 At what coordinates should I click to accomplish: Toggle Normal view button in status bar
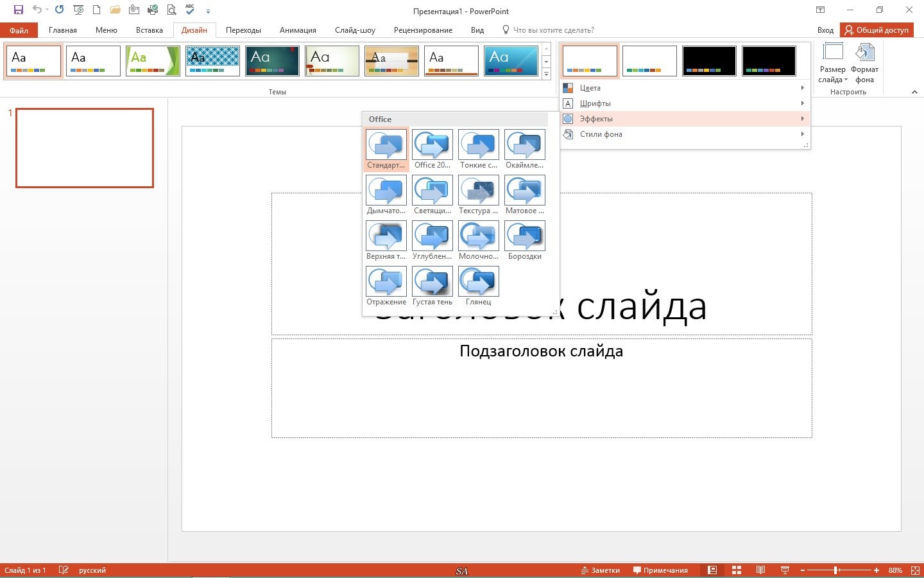point(712,570)
